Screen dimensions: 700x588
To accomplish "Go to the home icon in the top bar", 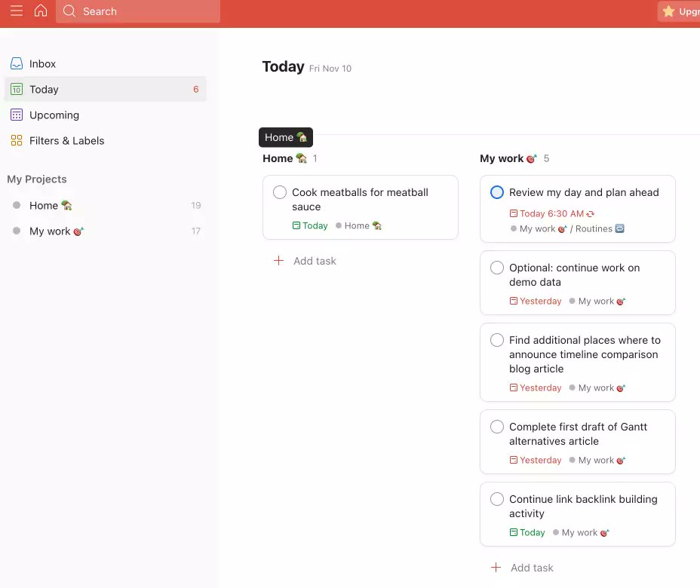I will point(41,11).
